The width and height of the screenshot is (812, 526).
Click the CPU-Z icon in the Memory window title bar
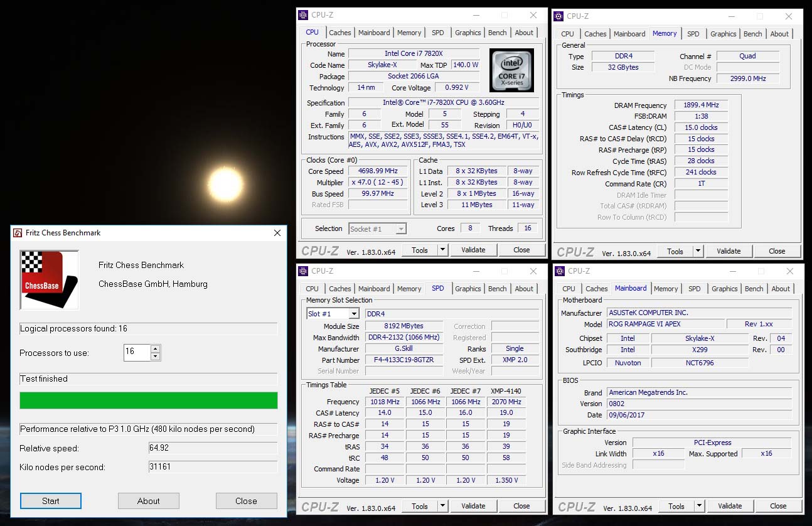(558, 16)
